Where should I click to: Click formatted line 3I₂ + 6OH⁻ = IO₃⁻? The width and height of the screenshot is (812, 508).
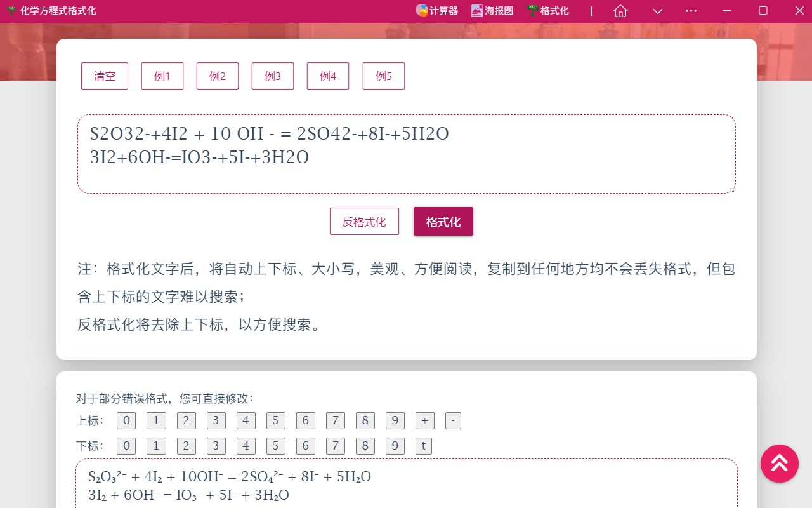pyautogui.click(x=188, y=495)
